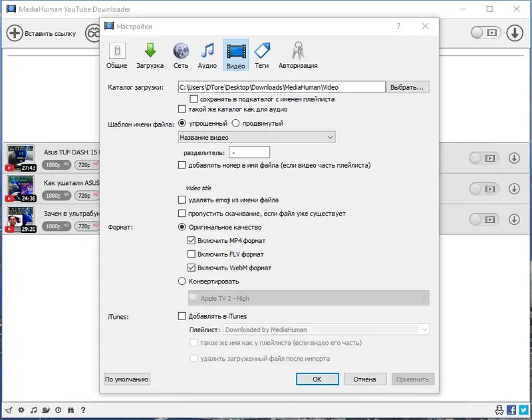Screen dimensions: 532x420
Task: Open settings via the gear icon at bottom
Action: tap(21, 410)
